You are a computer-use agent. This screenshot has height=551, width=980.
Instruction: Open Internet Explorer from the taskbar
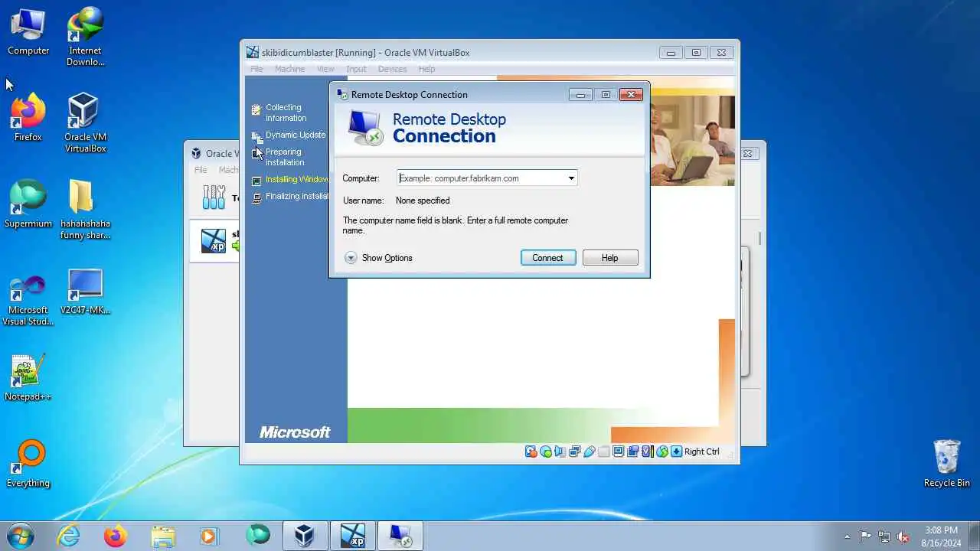coord(69,535)
